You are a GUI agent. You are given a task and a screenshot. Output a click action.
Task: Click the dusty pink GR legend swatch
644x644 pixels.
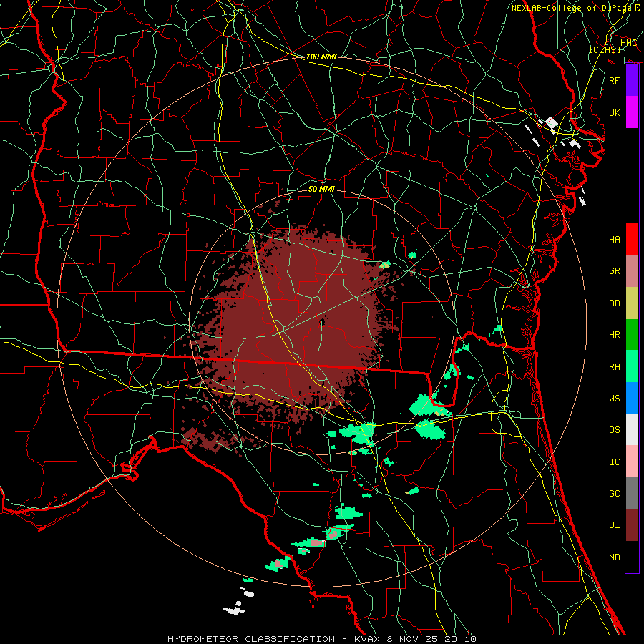coord(632,271)
